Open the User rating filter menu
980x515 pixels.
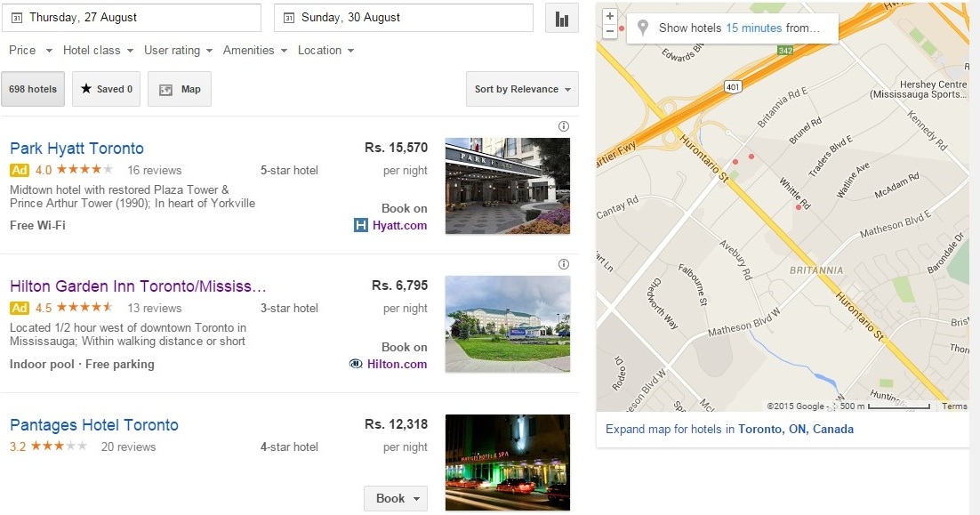178,51
